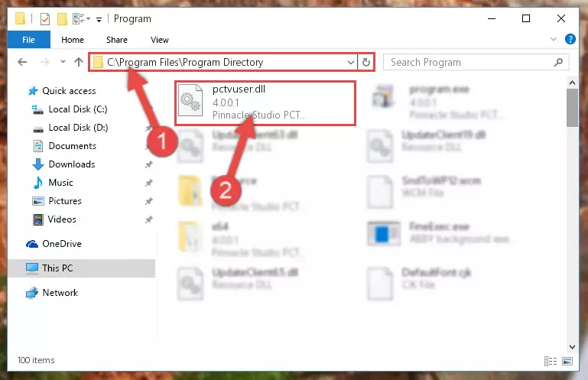Click the Network icon in sidebar
The image size is (588, 380).
click(32, 293)
